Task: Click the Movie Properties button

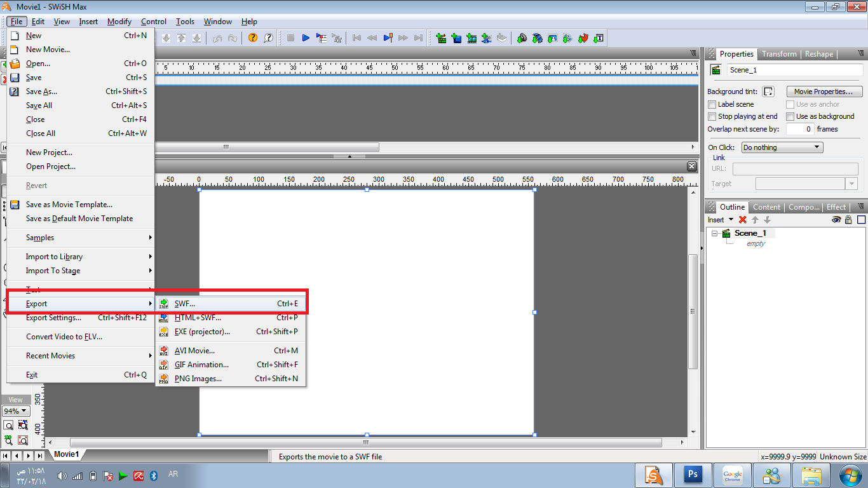Action: tap(824, 91)
